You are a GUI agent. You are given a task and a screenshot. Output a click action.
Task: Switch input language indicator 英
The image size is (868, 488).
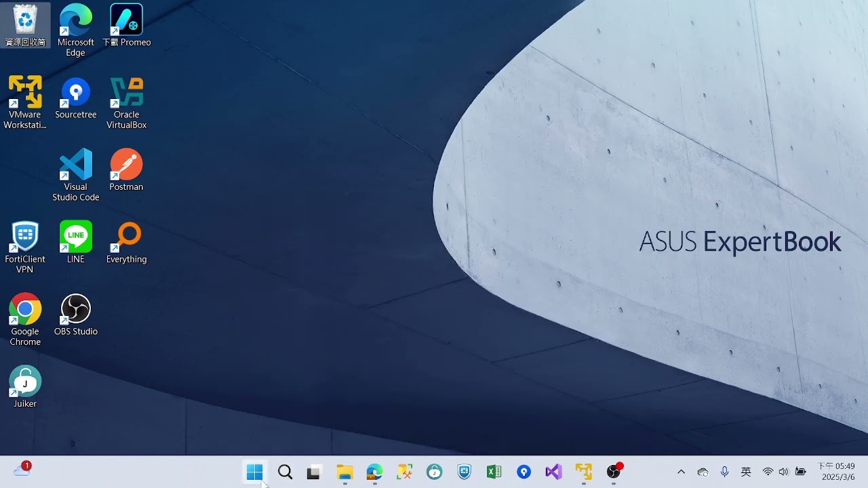[x=746, y=472]
